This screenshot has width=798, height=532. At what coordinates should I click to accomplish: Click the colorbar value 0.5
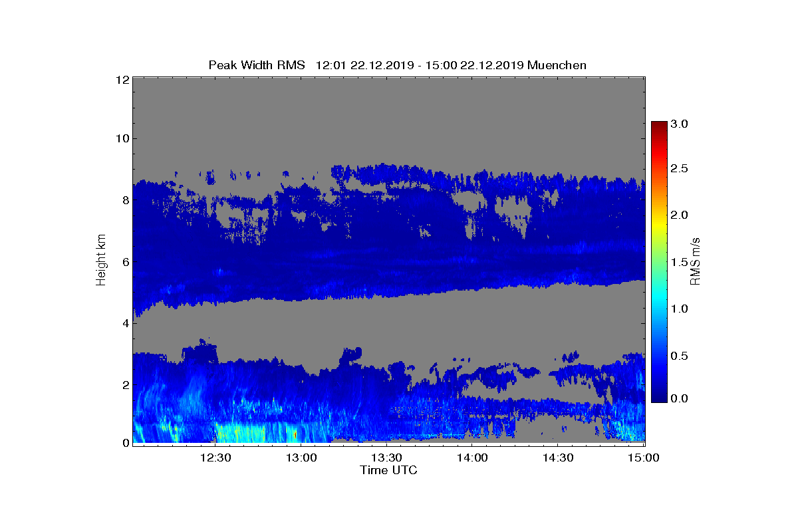[x=680, y=356]
